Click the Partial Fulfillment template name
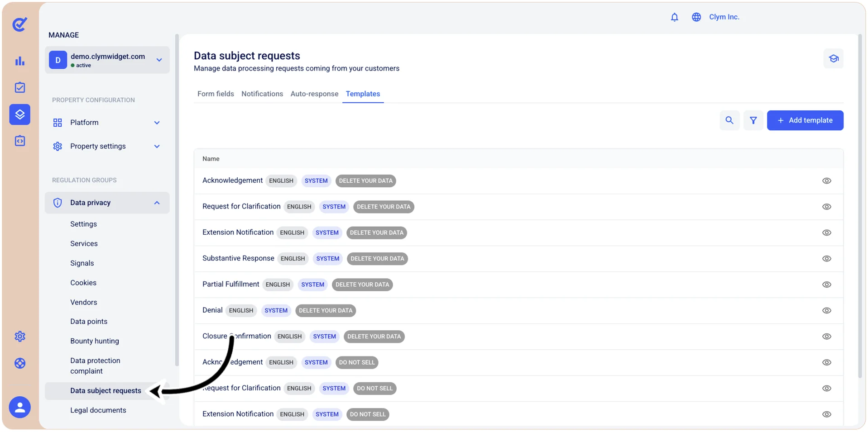Screen dimensions: 868x432 pos(230,284)
